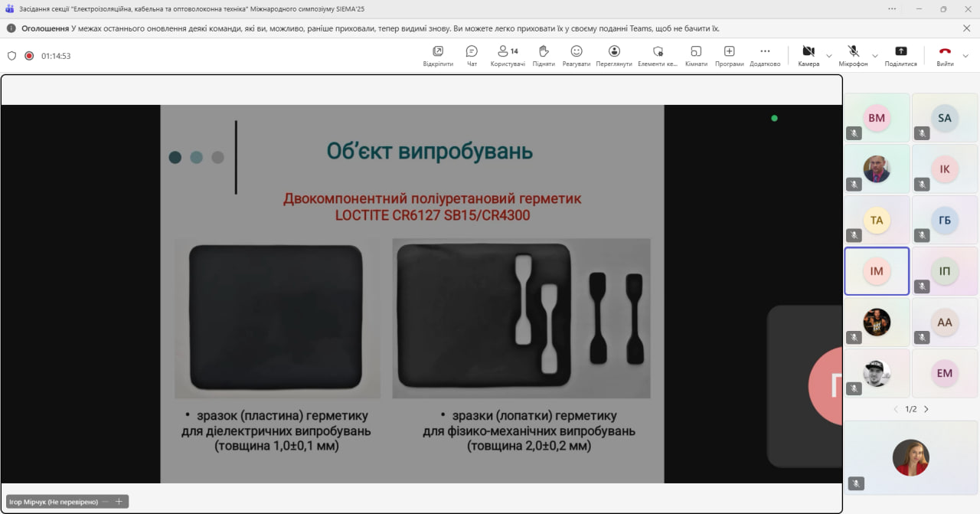The height and width of the screenshot is (514, 980).
Task: Click the green dot on the slide
Action: click(x=774, y=118)
